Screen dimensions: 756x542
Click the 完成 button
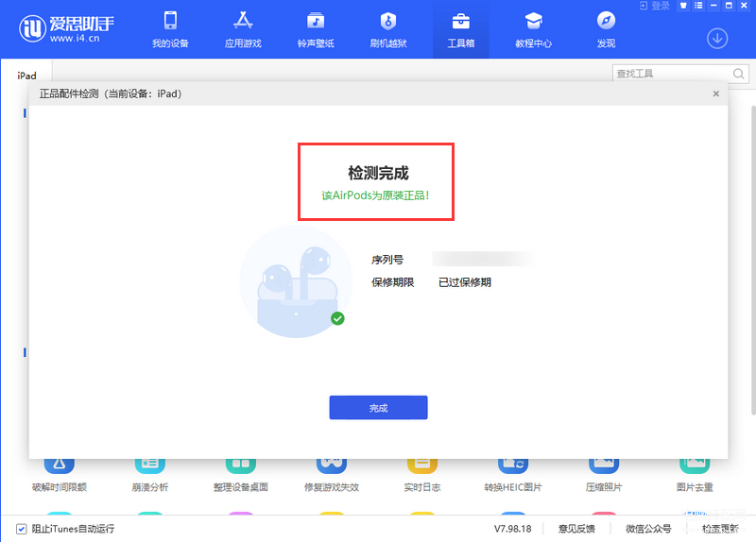379,408
